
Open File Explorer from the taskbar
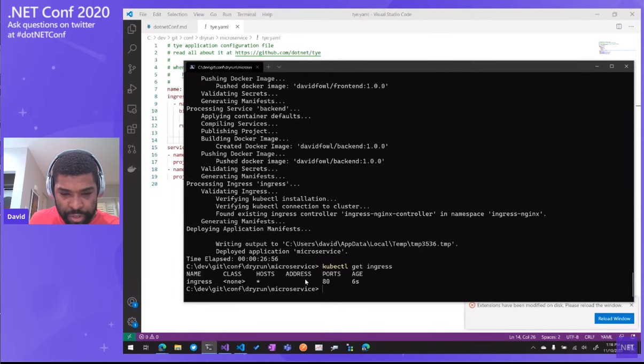pyautogui.click(x=178, y=347)
